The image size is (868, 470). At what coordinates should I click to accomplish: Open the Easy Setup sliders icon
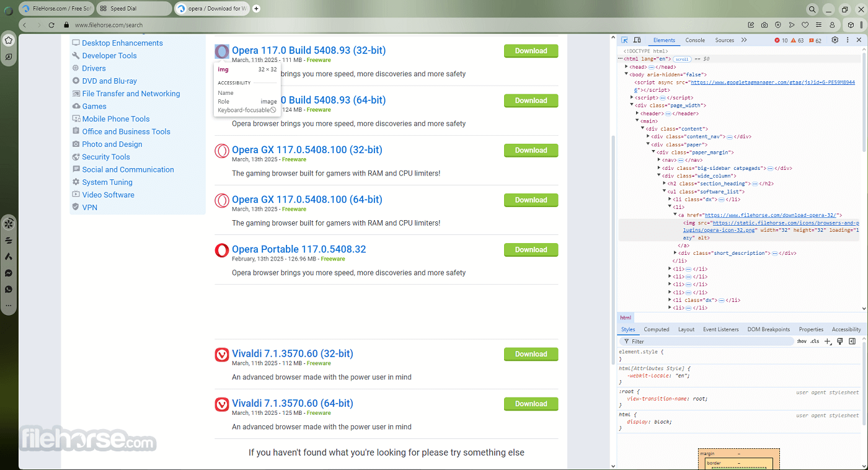coord(819,25)
